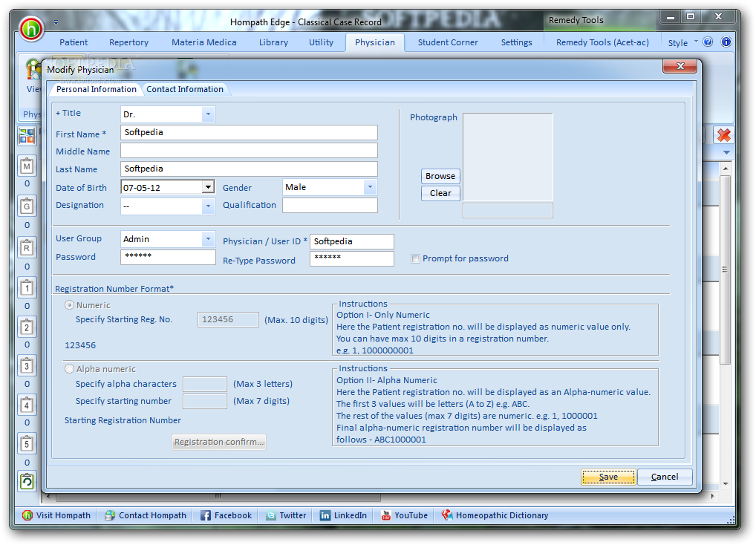756x545 pixels.
Task: Select clipboard 1 icon in sidebar
Action: coord(27,287)
